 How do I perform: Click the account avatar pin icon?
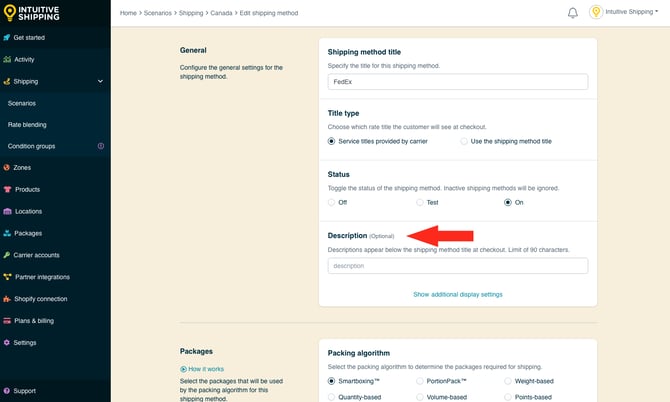click(x=596, y=12)
